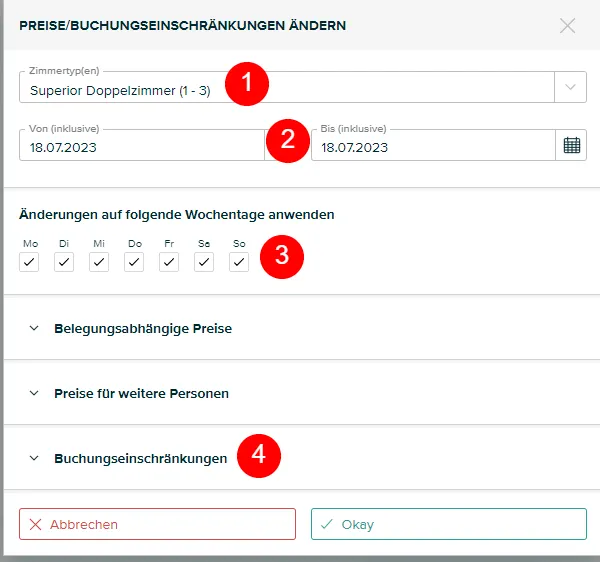Disable the Sa weekday checkbox
The width and height of the screenshot is (600, 562).
204,262
